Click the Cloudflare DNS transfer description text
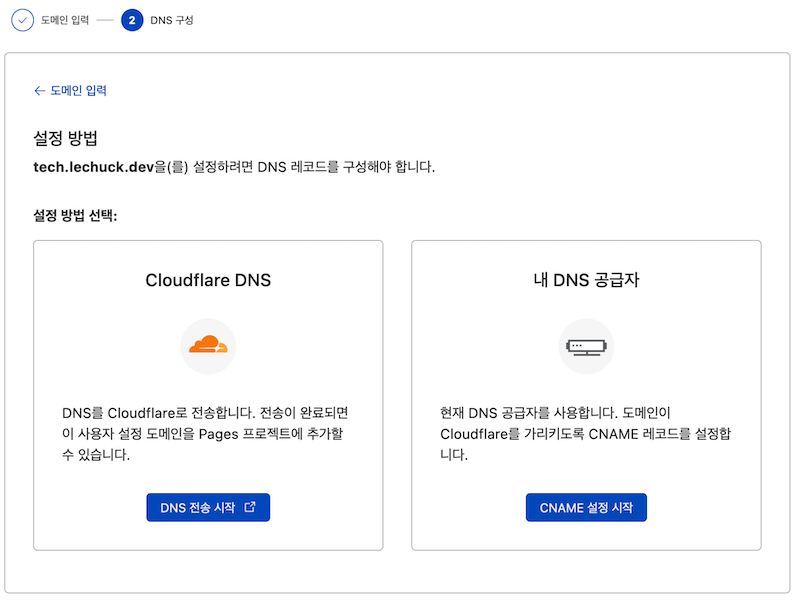 pos(208,433)
